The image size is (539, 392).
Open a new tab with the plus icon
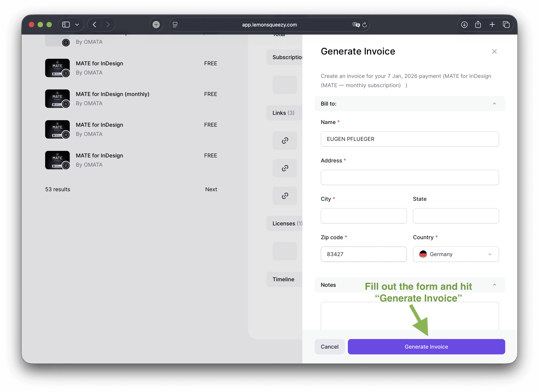(492, 24)
